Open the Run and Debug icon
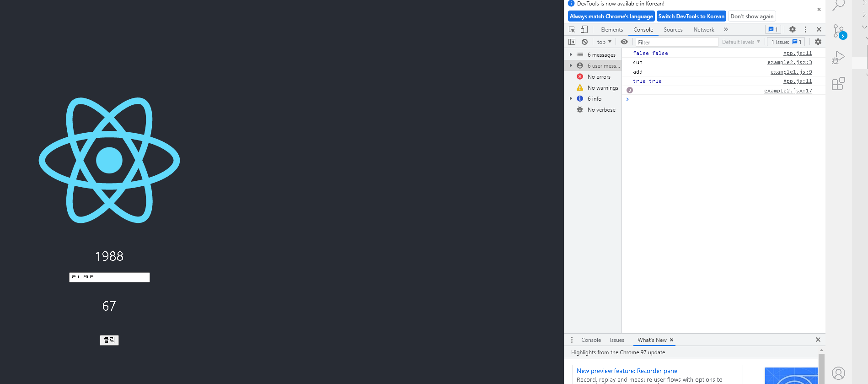This screenshot has width=868, height=384. point(838,58)
